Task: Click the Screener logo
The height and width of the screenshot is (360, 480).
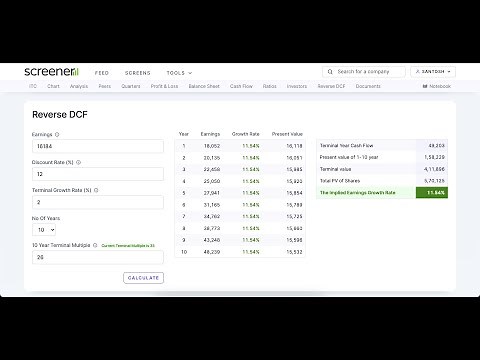Action: point(51,72)
